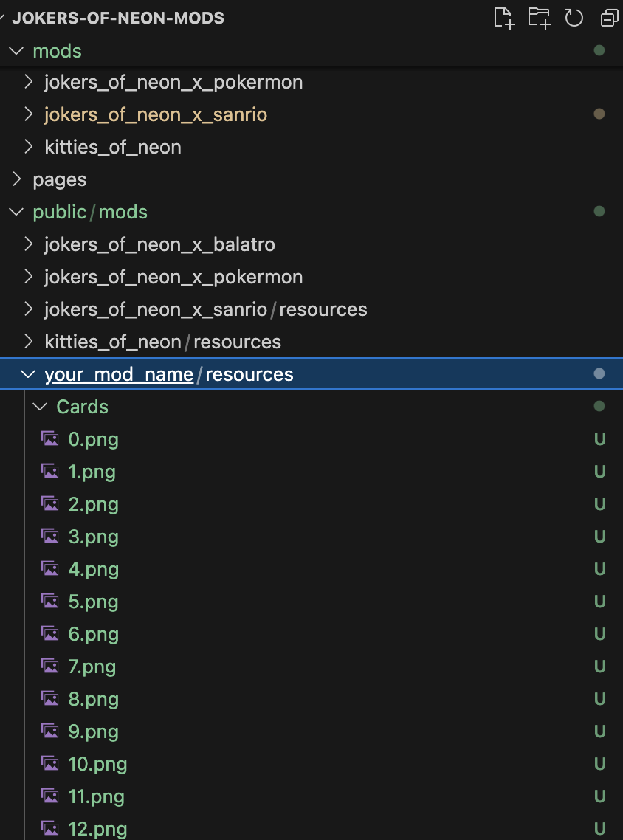Open file 10.png

click(97, 765)
